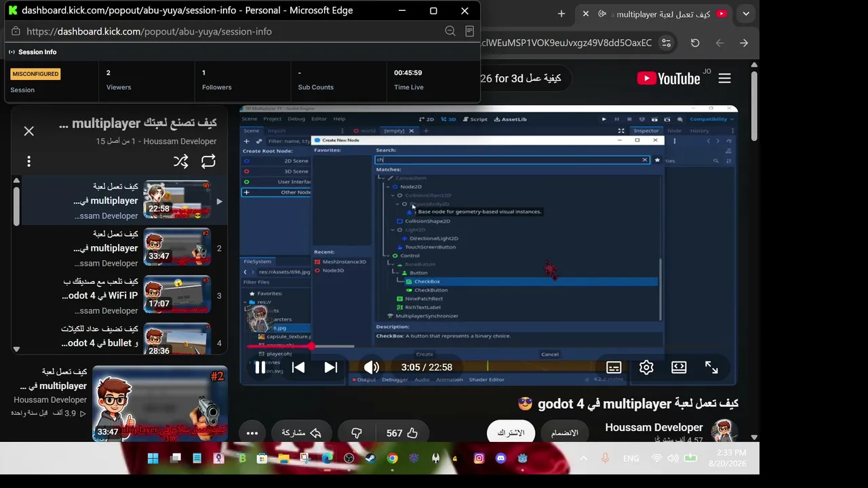Like the video with 567 likes
This screenshot has width=868, height=488.
[x=403, y=433]
